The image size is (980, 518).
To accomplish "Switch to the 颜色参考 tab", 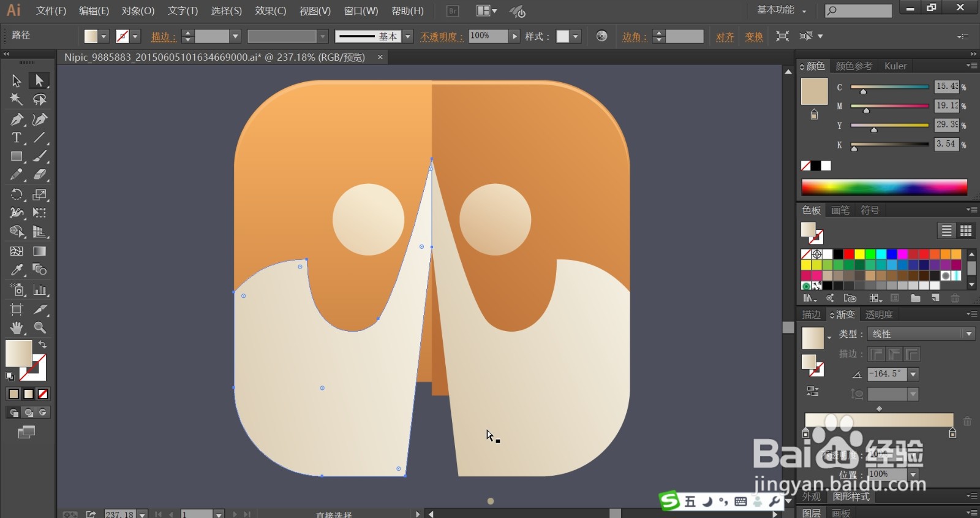I will pos(854,66).
